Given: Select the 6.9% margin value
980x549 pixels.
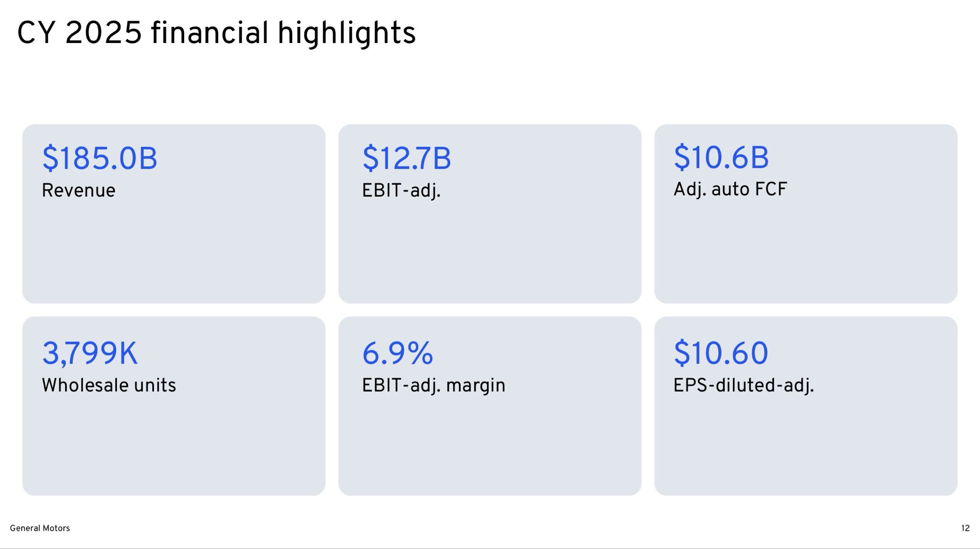Looking at the screenshot, I should click(x=398, y=353).
